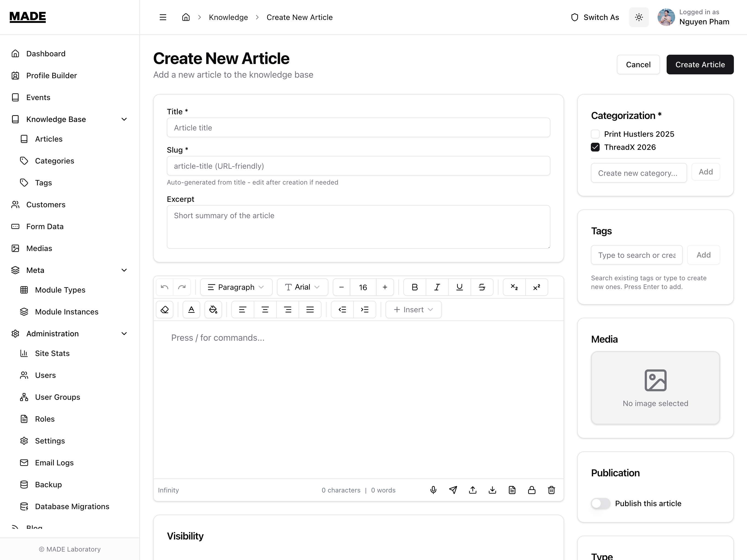Toggle sun theme icon in header

pyautogui.click(x=639, y=17)
